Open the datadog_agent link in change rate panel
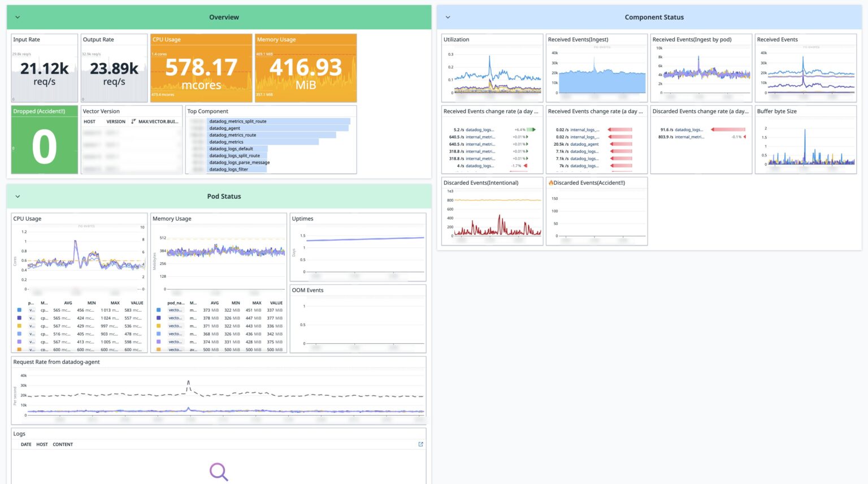This screenshot has width=868, height=484. coord(581,144)
